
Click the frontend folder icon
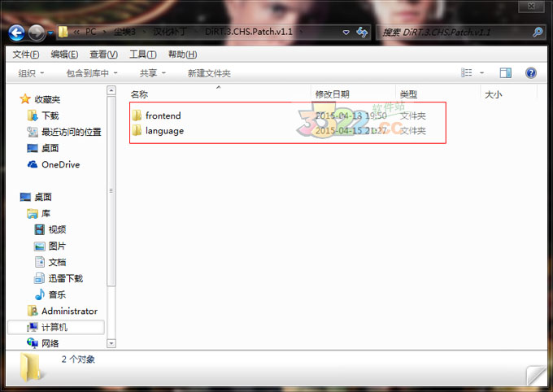coord(137,115)
